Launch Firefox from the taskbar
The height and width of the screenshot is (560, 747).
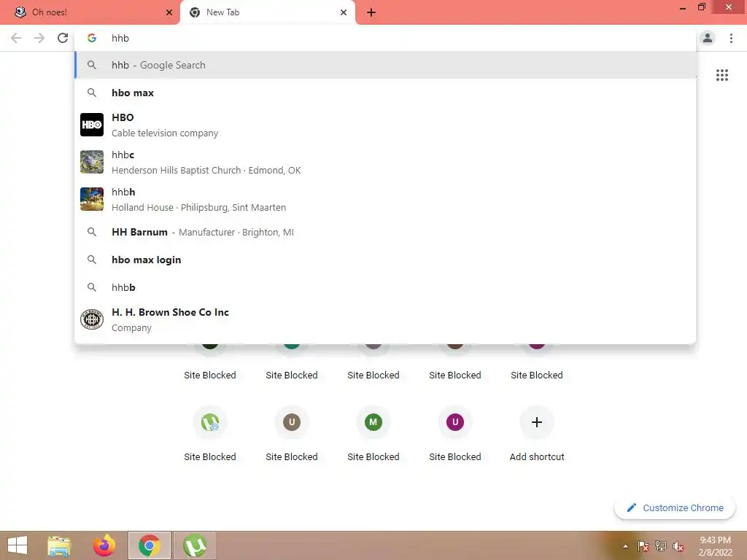tap(104, 545)
